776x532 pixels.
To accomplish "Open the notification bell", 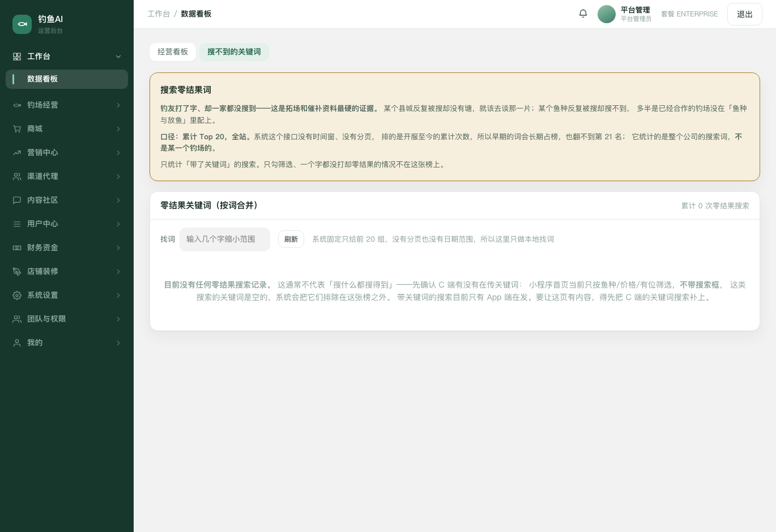I will tap(583, 14).
